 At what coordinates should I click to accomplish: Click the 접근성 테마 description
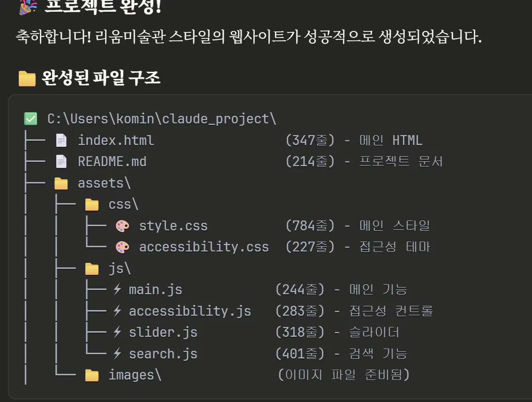395,247
